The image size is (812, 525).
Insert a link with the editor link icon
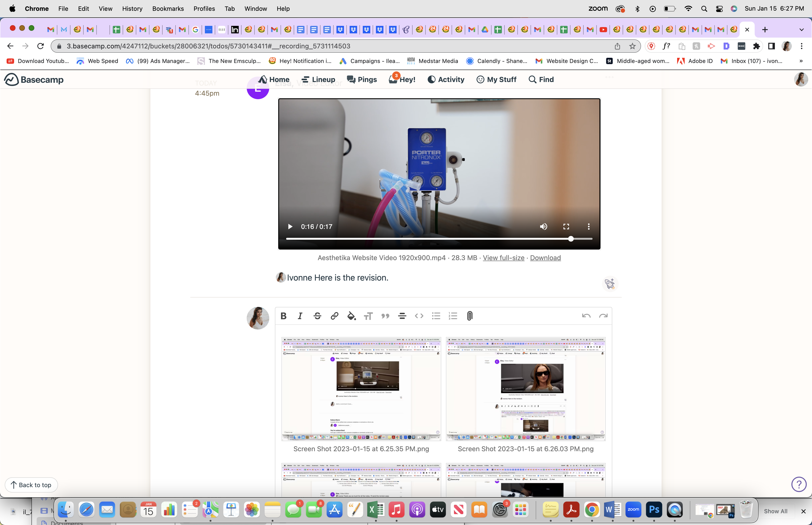334,316
